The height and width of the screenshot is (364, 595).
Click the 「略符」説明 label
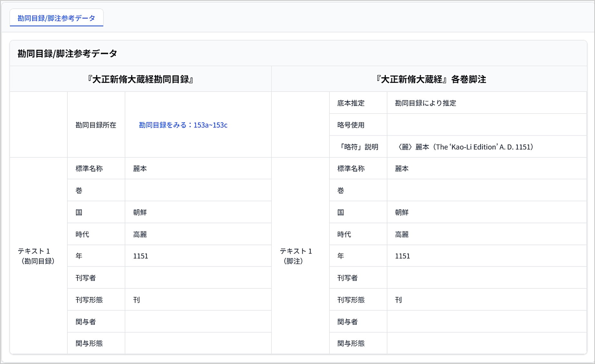click(358, 147)
